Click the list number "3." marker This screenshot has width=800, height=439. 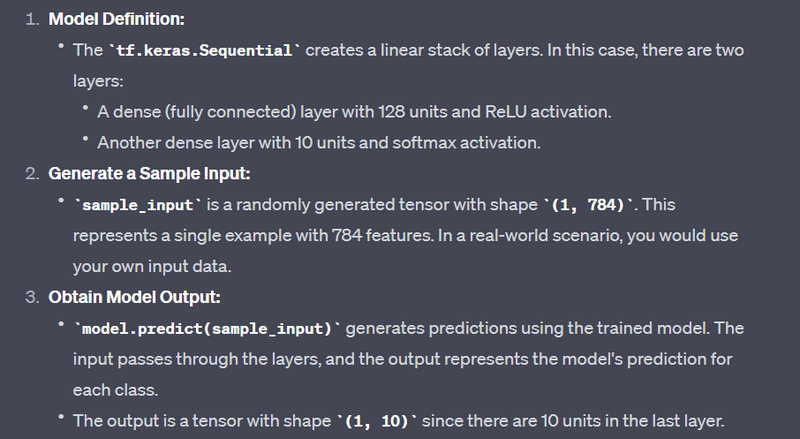coord(29,297)
